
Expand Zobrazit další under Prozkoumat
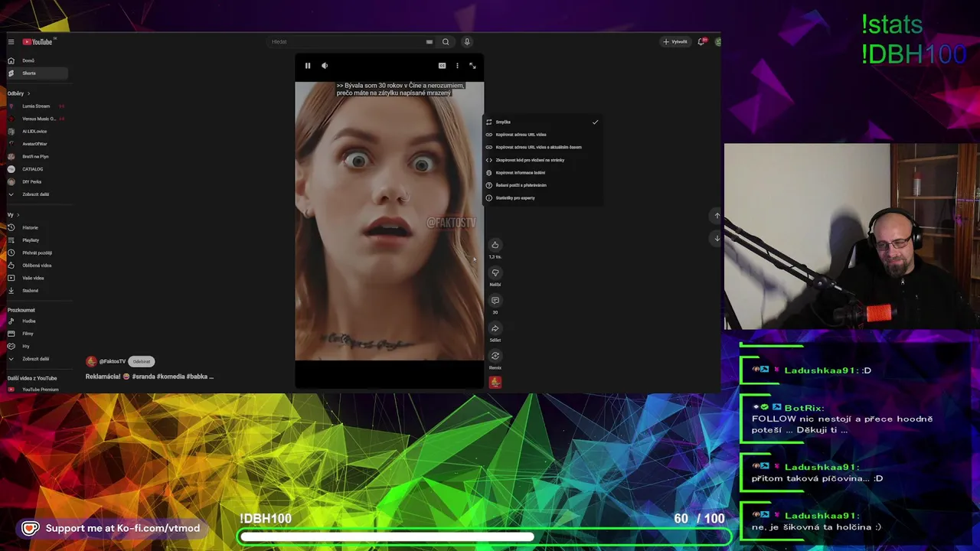click(36, 359)
